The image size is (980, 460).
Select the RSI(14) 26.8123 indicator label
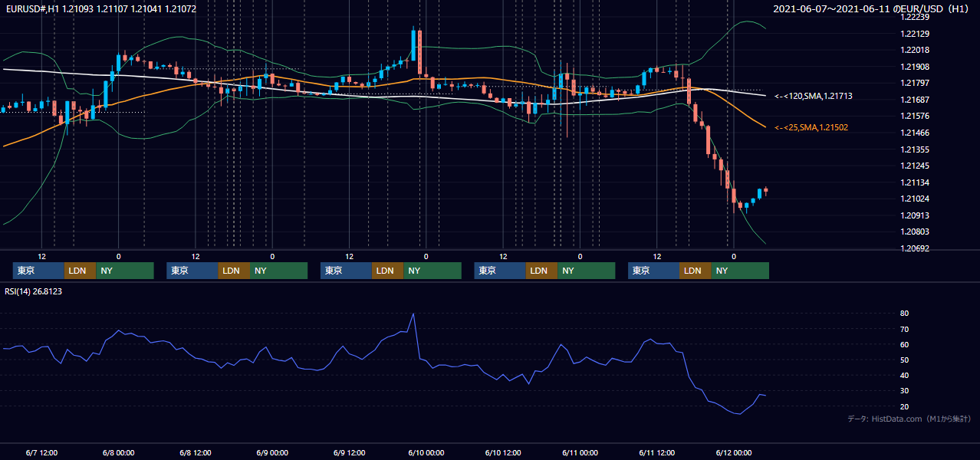[34, 291]
